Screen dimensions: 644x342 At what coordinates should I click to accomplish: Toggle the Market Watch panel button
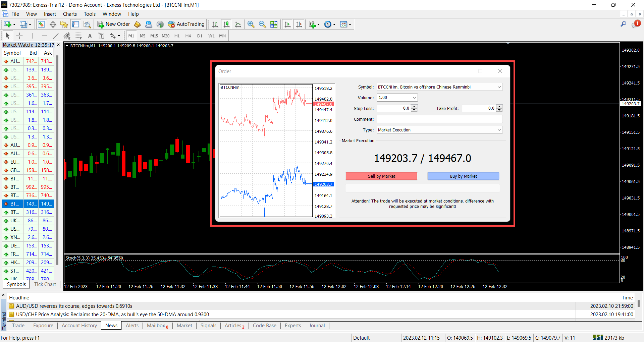point(41,24)
